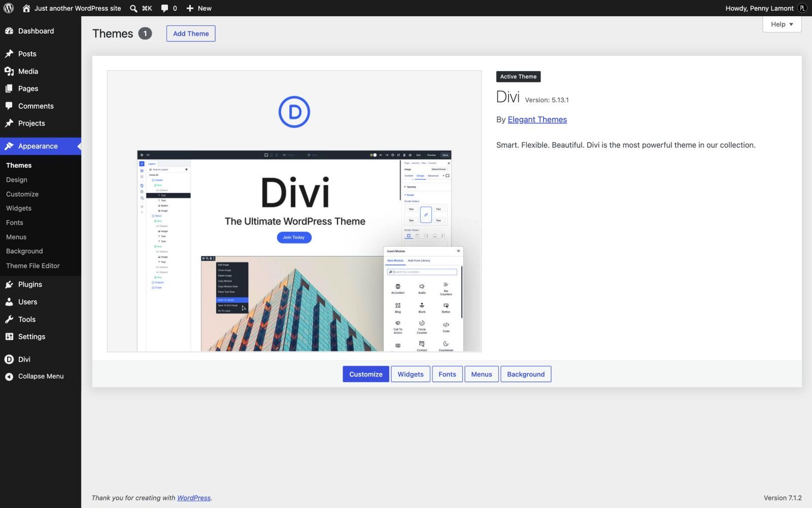Screen dimensions: 812x508
Task: Click the blue Customize button
Action: pyautogui.click(x=366, y=374)
